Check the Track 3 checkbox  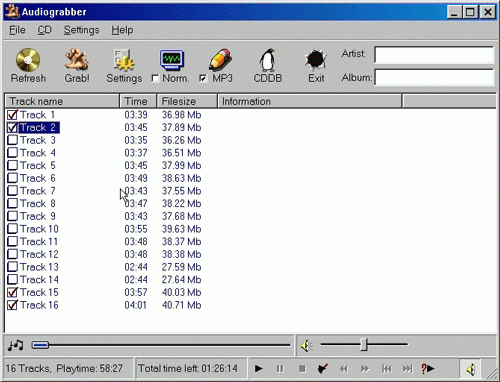tap(12, 140)
